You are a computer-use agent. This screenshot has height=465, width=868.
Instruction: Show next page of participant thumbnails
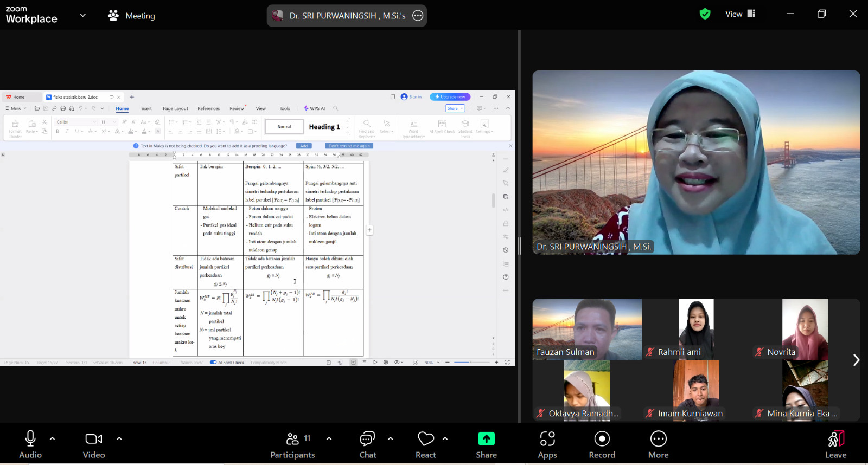point(856,360)
